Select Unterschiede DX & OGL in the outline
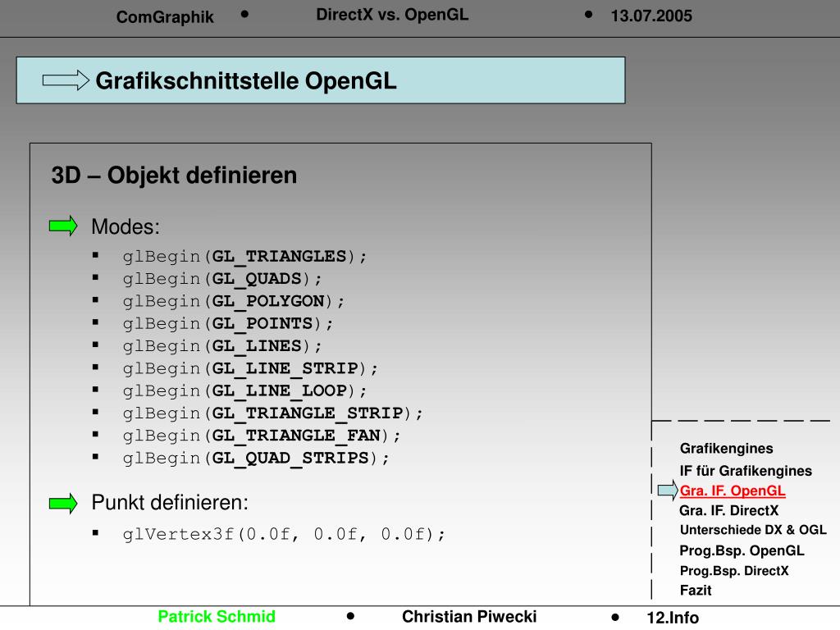 (753, 530)
